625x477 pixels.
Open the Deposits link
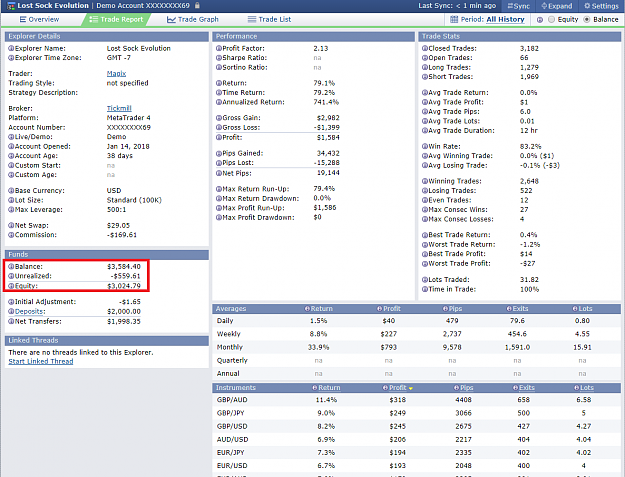coord(30,311)
